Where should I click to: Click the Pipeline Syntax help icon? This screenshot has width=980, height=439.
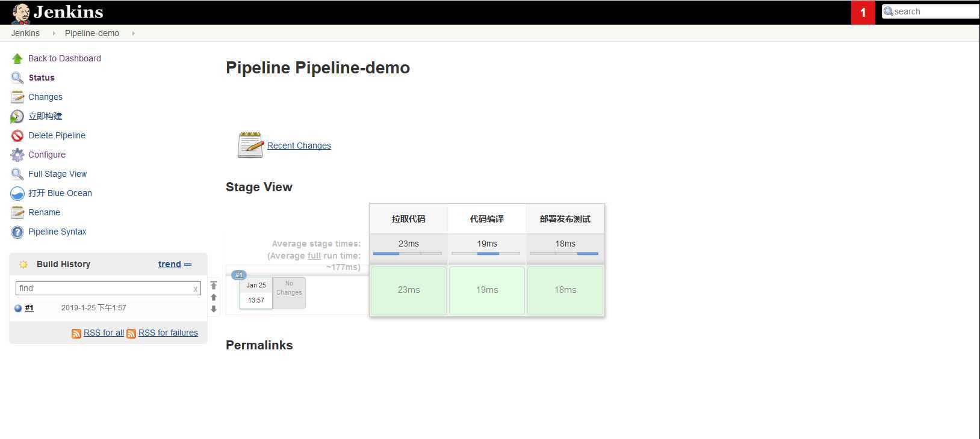tap(17, 232)
